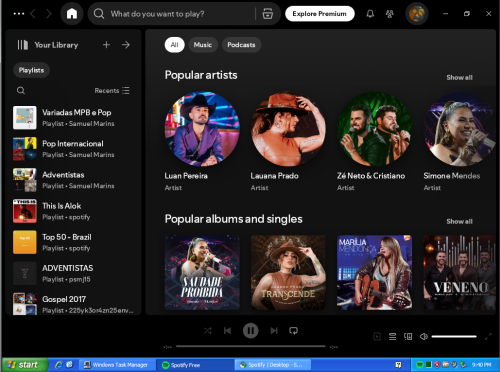Open the Top 50 - Brazil playlist
500x372 pixels.
[73, 242]
